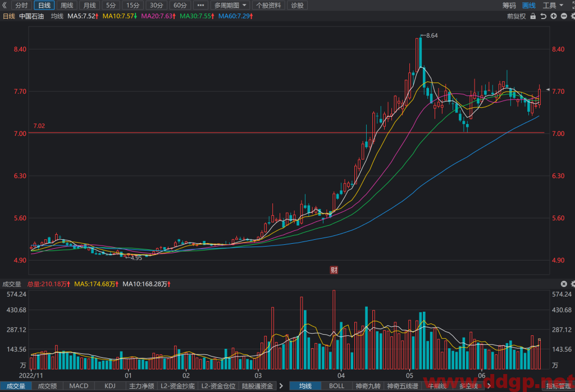This screenshot has height=392, width=575.
Task: Select the L2-资金仓位 indicator tab
Action: tap(218, 386)
